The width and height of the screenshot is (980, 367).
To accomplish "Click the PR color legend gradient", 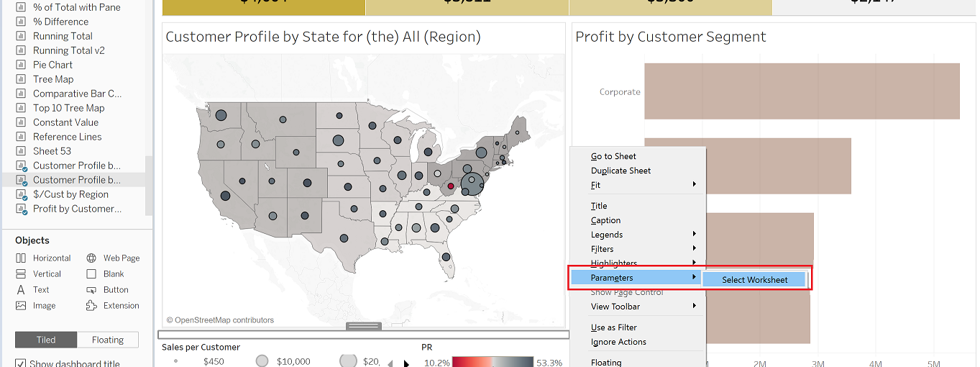I will 493,362.
